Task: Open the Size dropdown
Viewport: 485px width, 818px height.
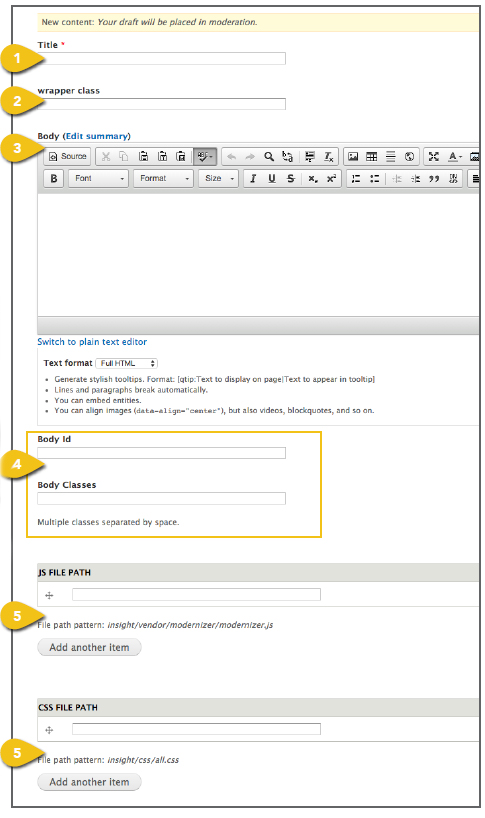Action: [x=218, y=178]
